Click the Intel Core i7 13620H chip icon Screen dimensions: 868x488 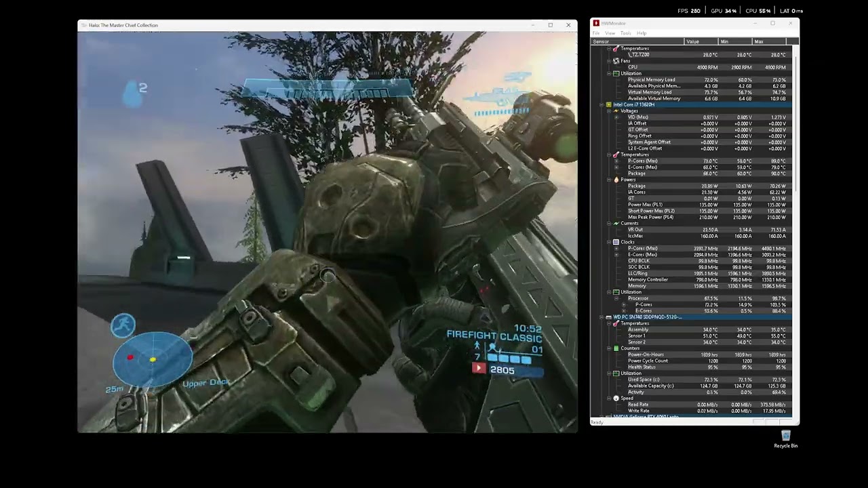[x=608, y=104]
